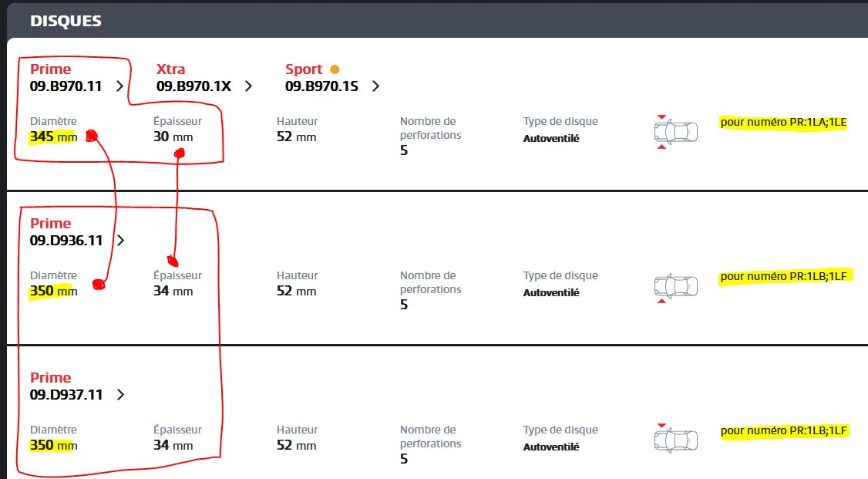Screen dimensions: 868x479
Task: Click the DISQUES section header
Action: (x=66, y=21)
